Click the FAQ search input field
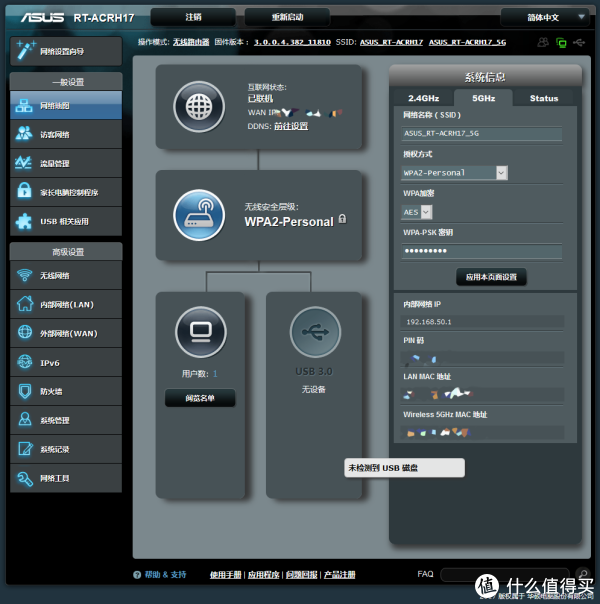 [505, 574]
